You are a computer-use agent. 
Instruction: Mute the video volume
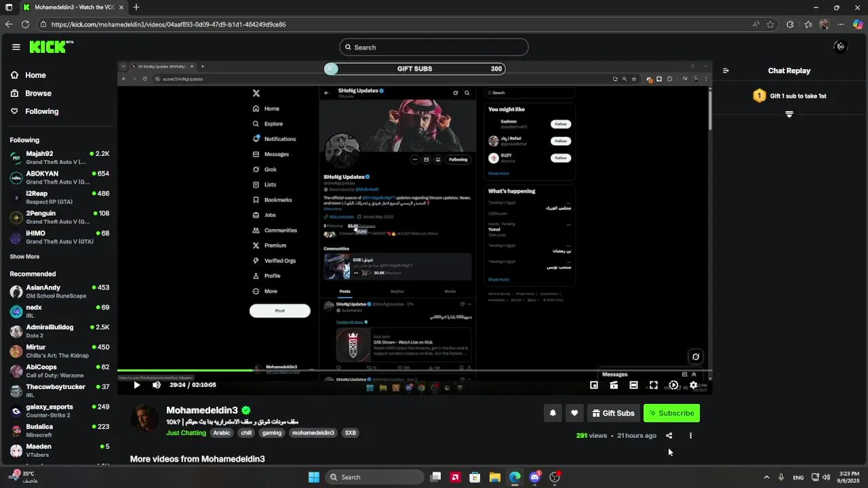tap(157, 385)
